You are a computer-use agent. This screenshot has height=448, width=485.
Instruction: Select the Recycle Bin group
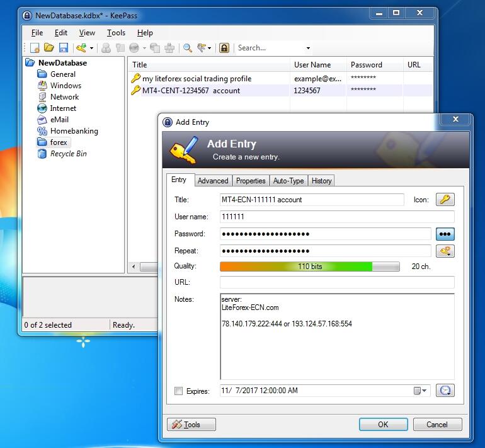point(69,154)
